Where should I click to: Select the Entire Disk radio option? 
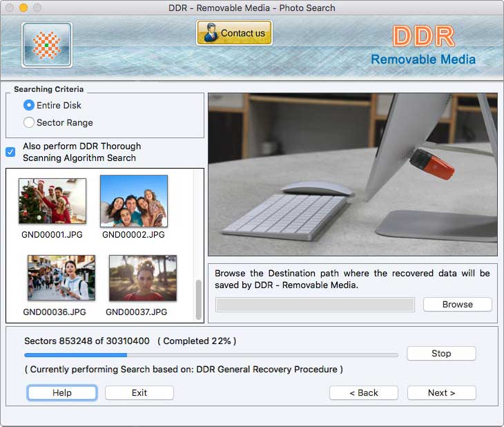click(29, 105)
